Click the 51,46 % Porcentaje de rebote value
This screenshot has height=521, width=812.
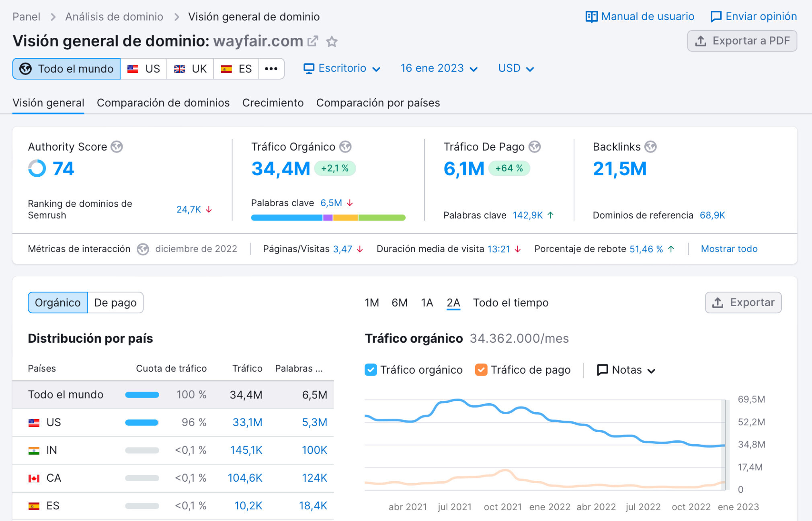point(646,249)
